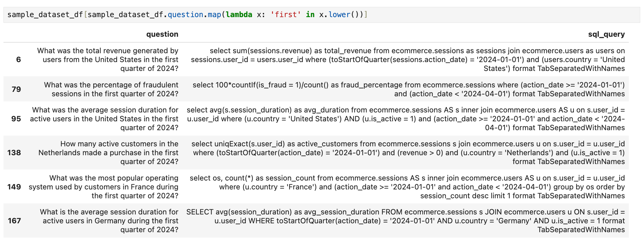
Task: Select row index 6
Action: 18,60
